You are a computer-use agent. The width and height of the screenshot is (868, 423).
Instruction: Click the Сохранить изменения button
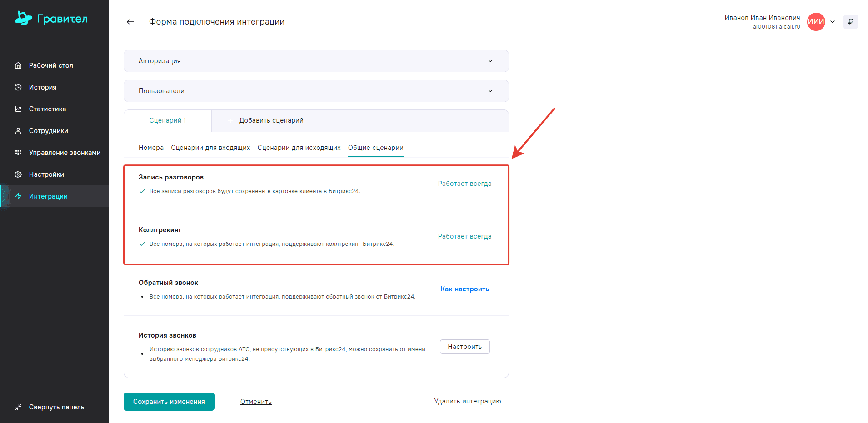(x=169, y=402)
